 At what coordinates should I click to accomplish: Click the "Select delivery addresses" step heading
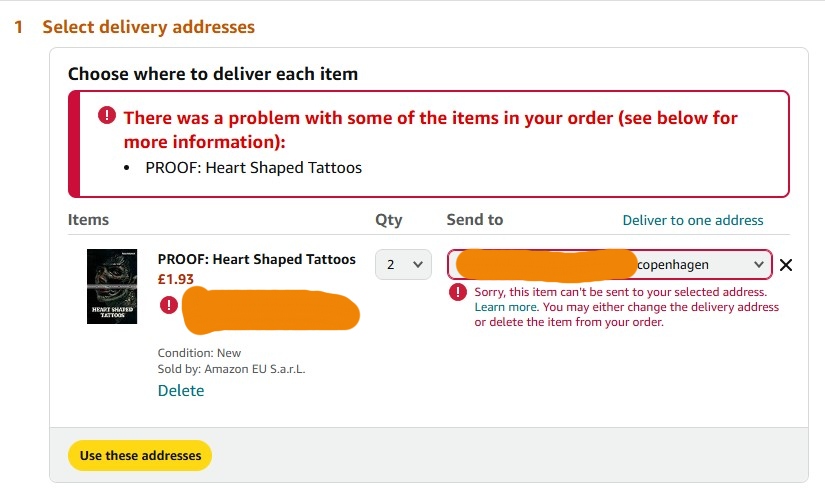click(x=148, y=27)
